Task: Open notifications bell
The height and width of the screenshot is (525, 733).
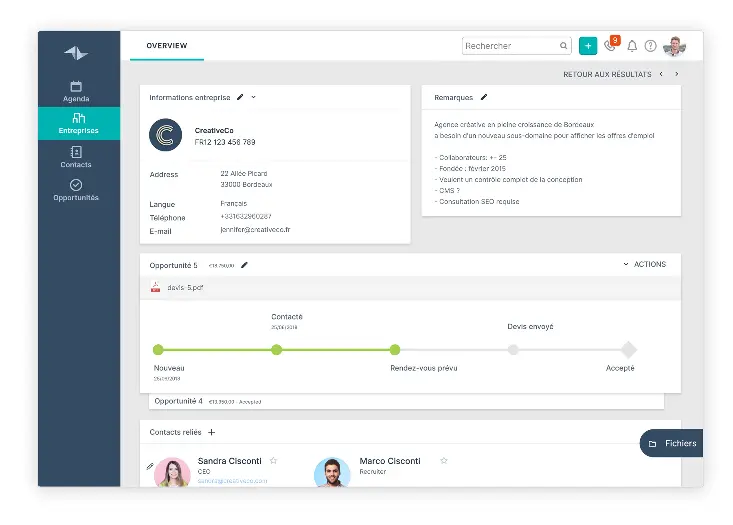Action: (632, 46)
